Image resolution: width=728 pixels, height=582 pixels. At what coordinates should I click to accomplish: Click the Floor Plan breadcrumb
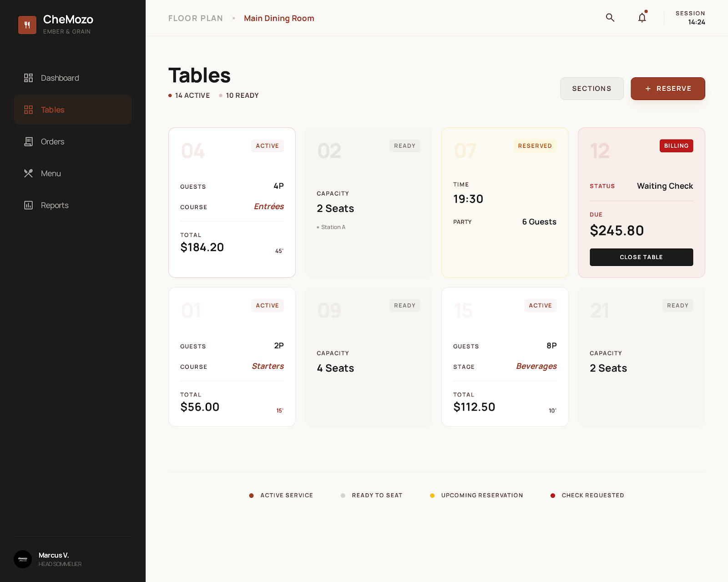tap(196, 18)
